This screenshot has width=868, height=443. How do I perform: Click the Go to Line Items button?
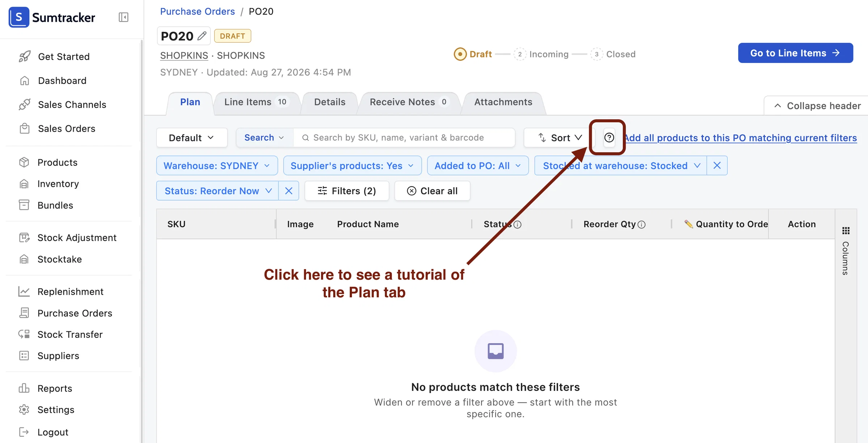coord(795,53)
